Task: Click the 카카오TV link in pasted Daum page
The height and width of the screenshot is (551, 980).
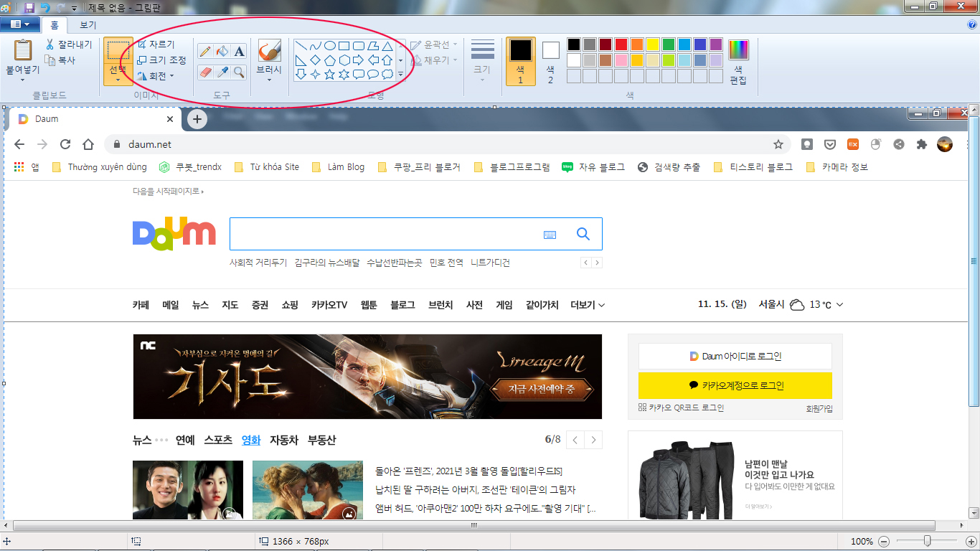Action: point(329,305)
